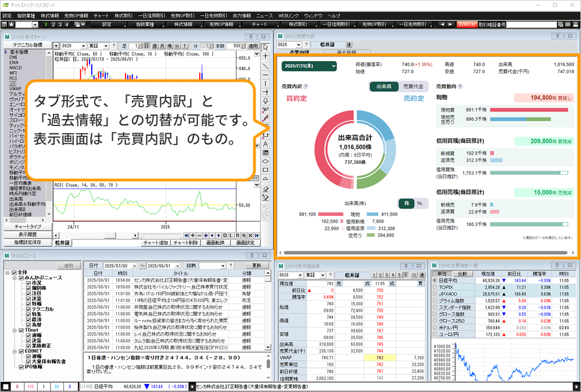This screenshot has height=392, width=581.
Task: Click the help icon beside 売買内訳 heading
Action: (306, 87)
